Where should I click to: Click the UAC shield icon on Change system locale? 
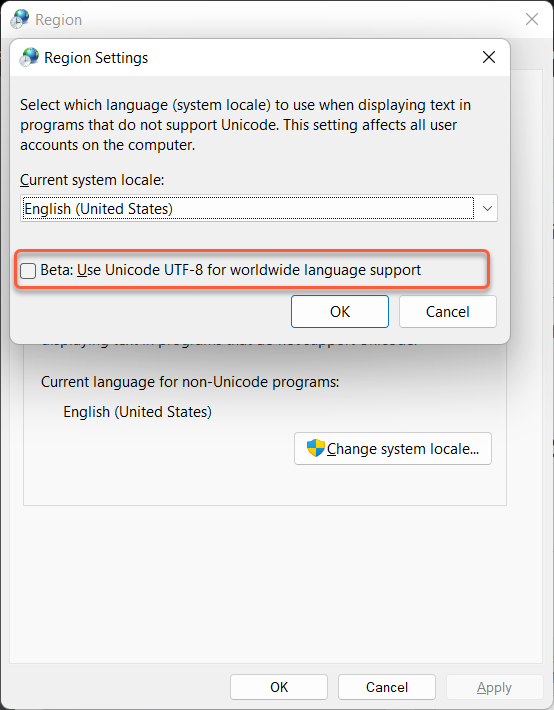(x=315, y=448)
